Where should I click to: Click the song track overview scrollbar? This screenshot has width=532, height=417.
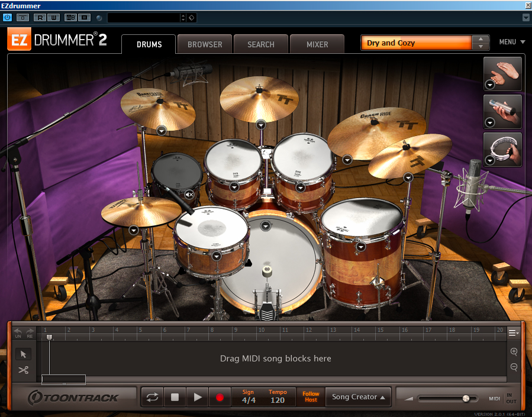[63, 380]
